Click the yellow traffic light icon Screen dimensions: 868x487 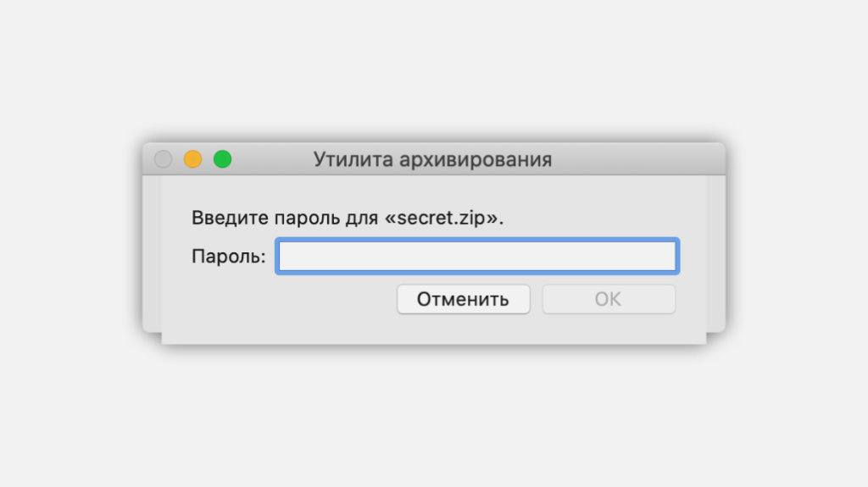tap(192, 159)
